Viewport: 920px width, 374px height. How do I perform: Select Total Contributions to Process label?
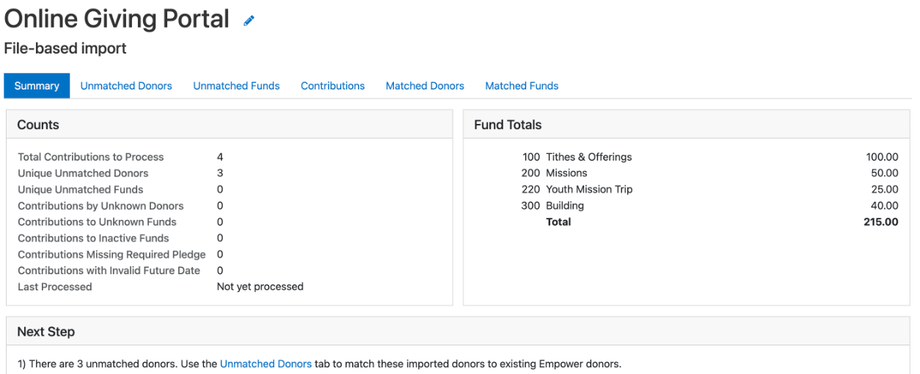91,157
